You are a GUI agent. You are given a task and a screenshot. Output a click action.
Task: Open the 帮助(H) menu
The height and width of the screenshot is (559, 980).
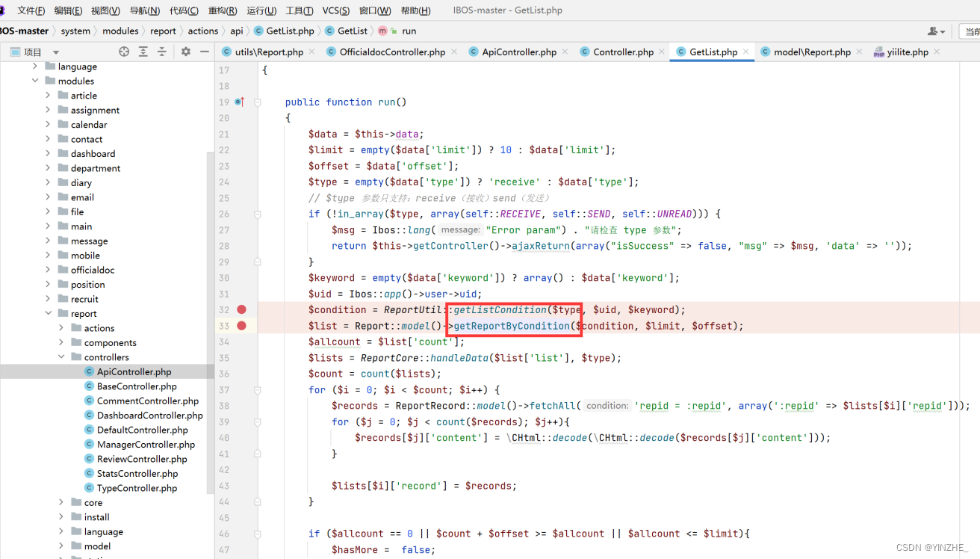pyautogui.click(x=415, y=10)
